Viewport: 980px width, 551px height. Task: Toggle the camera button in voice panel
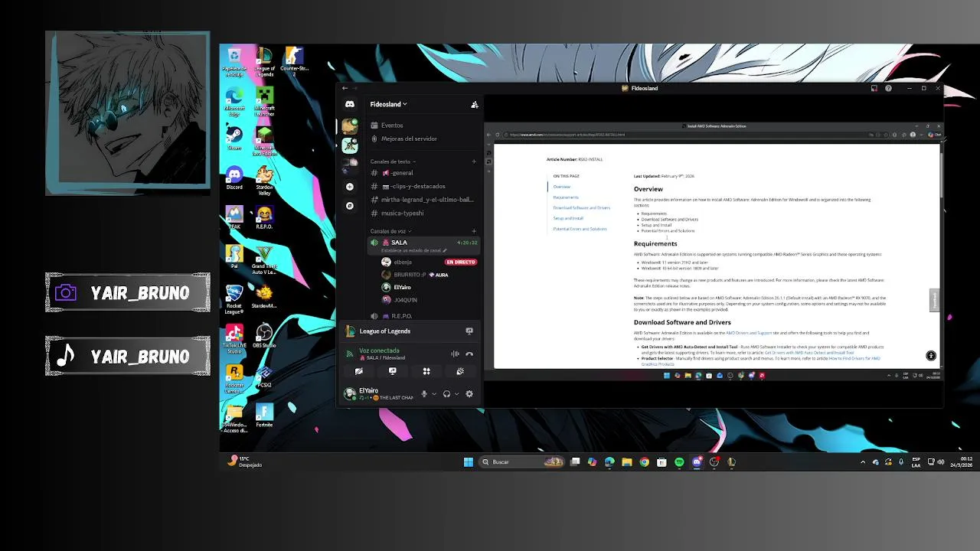358,371
